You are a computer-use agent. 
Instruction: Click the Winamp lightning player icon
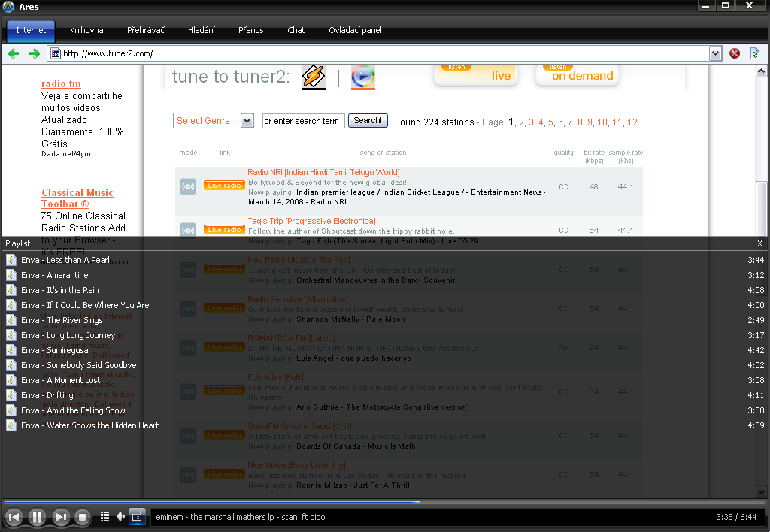tap(314, 77)
